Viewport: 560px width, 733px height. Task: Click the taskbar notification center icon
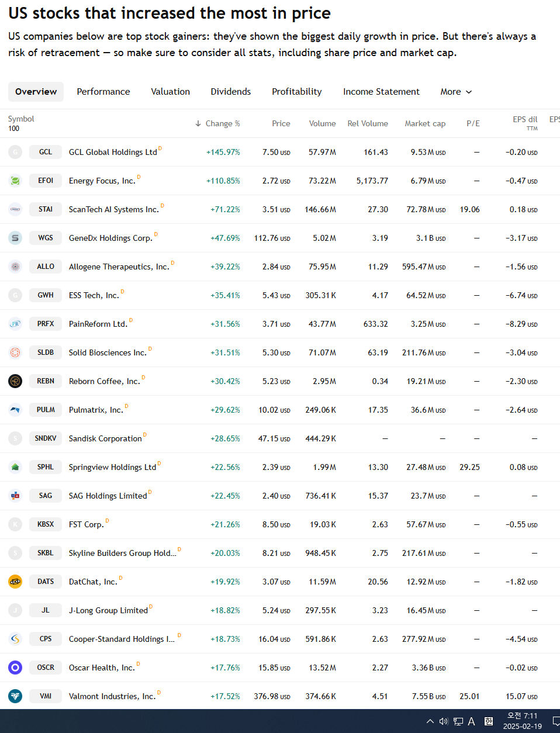pyautogui.click(x=556, y=721)
